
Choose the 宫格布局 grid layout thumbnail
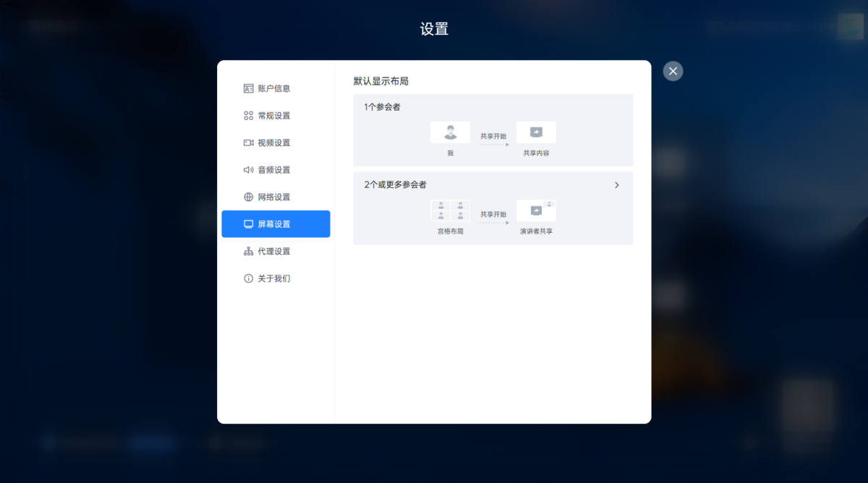tap(450, 210)
